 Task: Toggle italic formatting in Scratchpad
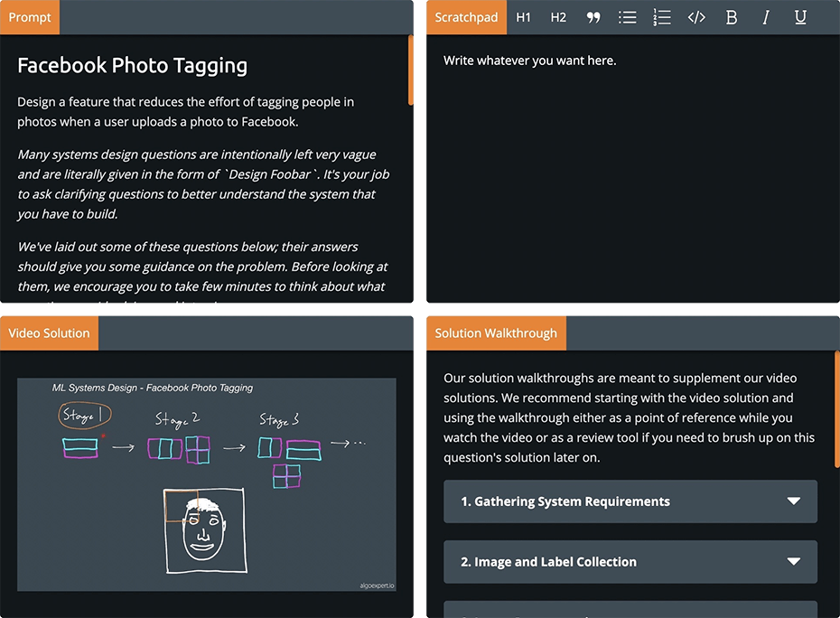click(x=766, y=17)
